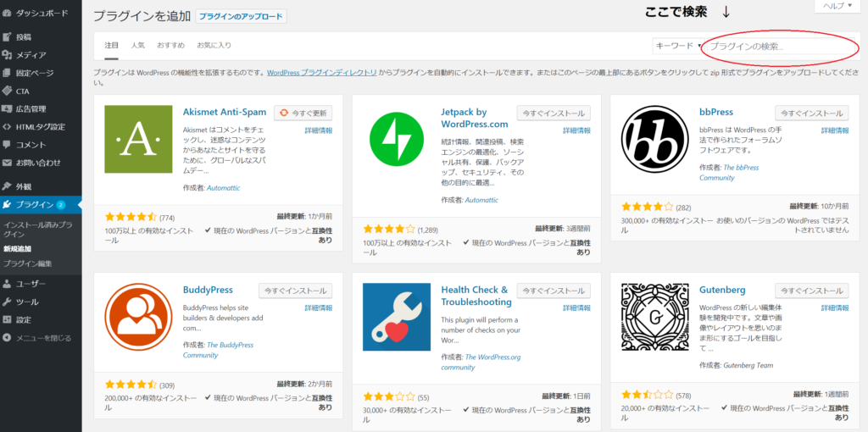Click the ツール wrench icon

point(7,302)
